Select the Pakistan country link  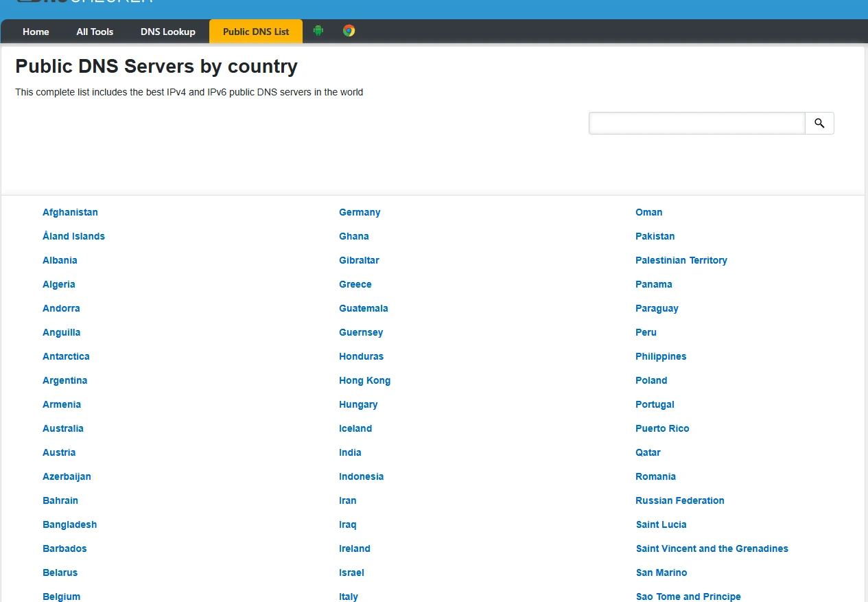click(655, 236)
